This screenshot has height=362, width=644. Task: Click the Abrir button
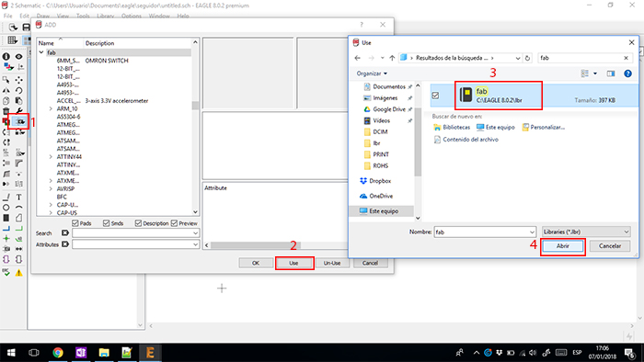pos(563,246)
